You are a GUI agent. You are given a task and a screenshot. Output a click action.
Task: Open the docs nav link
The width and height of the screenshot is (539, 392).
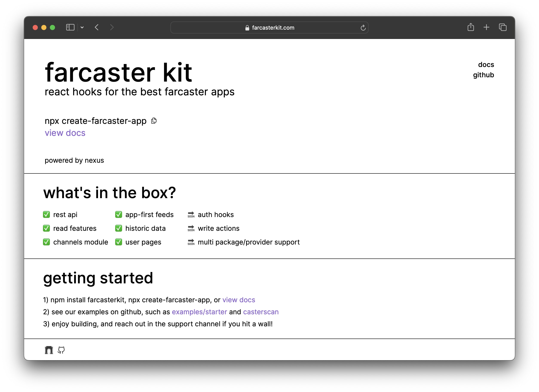coord(486,65)
